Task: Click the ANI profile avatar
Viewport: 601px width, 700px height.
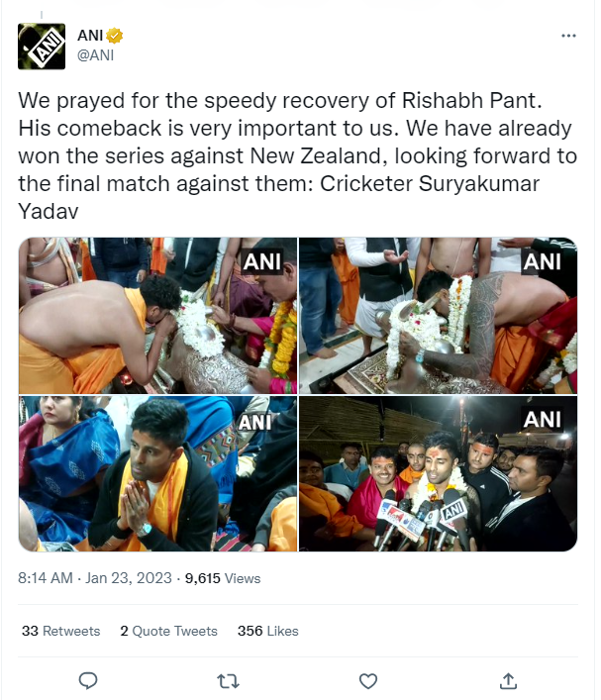Action: pos(42,47)
